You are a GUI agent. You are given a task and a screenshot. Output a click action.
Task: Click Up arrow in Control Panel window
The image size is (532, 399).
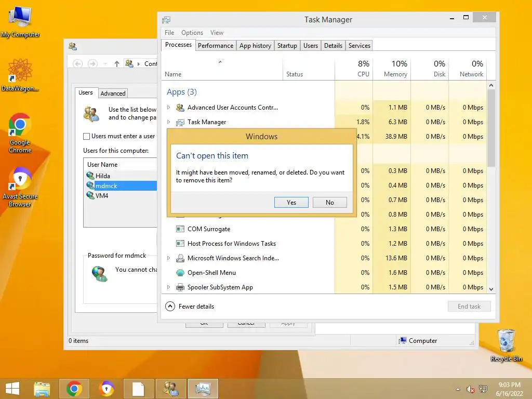pos(117,64)
